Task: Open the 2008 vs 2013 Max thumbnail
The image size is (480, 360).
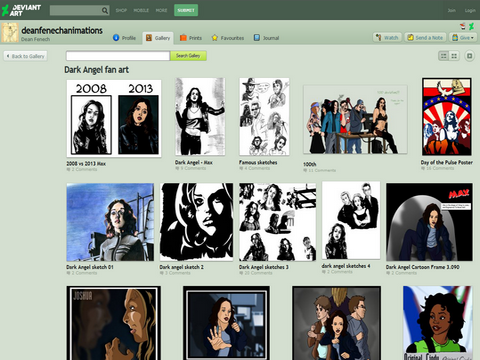Action: [114, 118]
